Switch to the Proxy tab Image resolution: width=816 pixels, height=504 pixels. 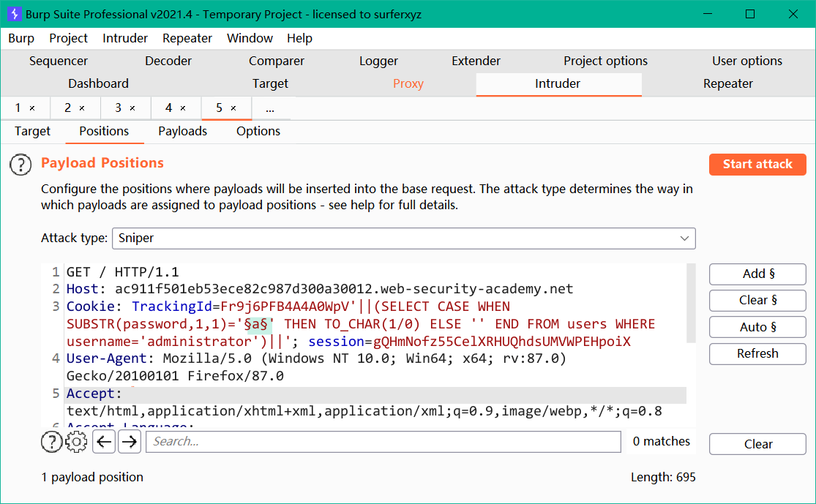click(408, 83)
